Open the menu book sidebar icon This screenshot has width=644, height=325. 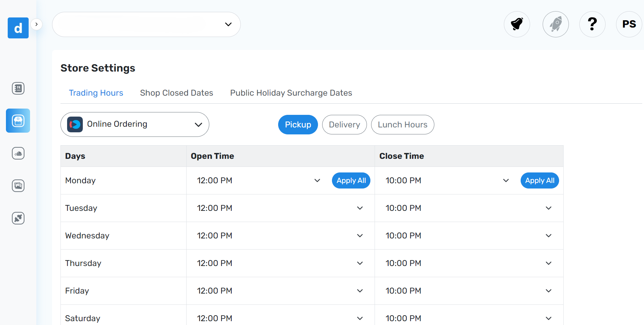(18, 88)
